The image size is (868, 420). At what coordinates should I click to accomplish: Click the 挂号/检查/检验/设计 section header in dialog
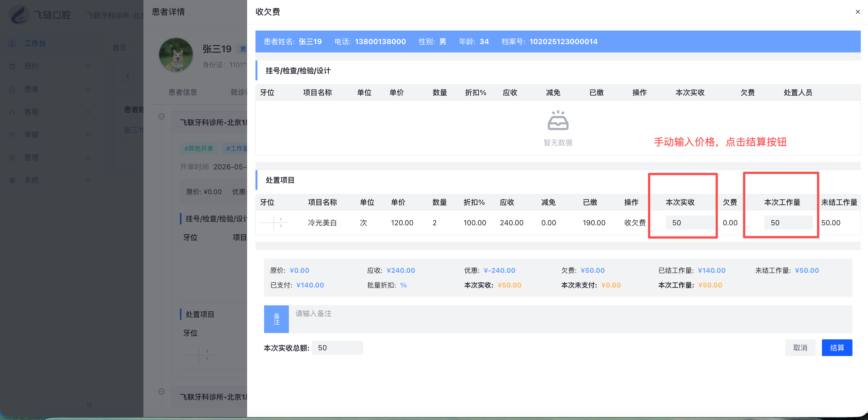(298, 71)
